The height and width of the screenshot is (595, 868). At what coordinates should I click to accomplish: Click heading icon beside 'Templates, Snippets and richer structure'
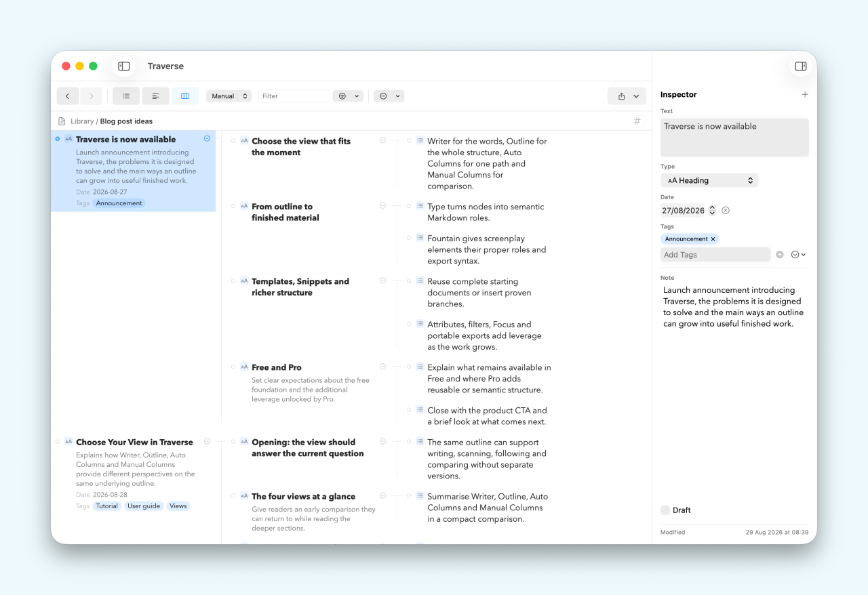(x=244, y=281)
